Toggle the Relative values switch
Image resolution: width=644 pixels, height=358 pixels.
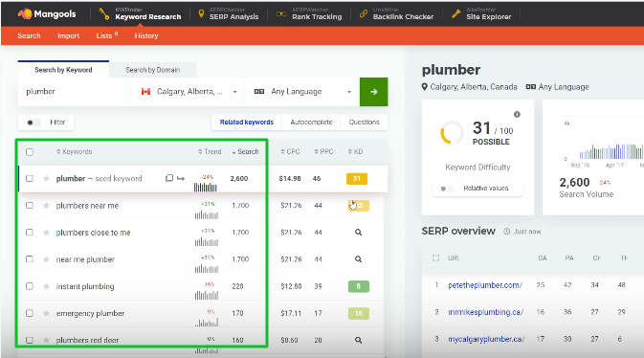[447, 189]
